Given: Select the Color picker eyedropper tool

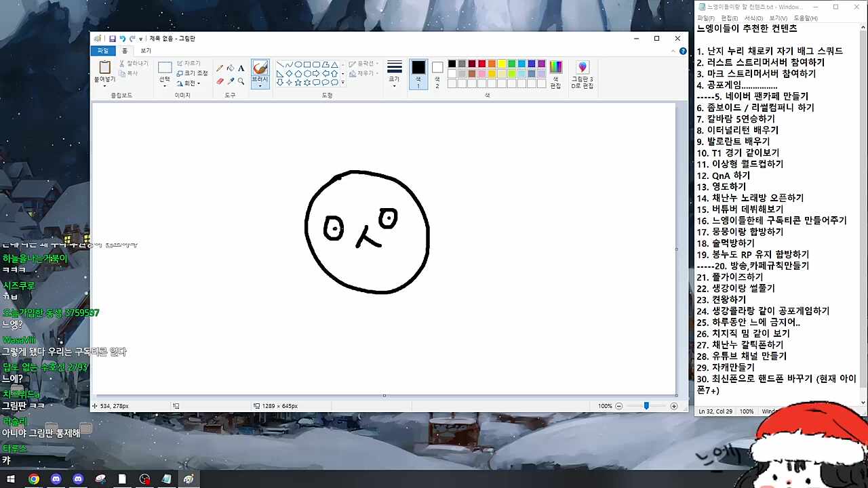Looking at the screenshot, I should 231,81.
